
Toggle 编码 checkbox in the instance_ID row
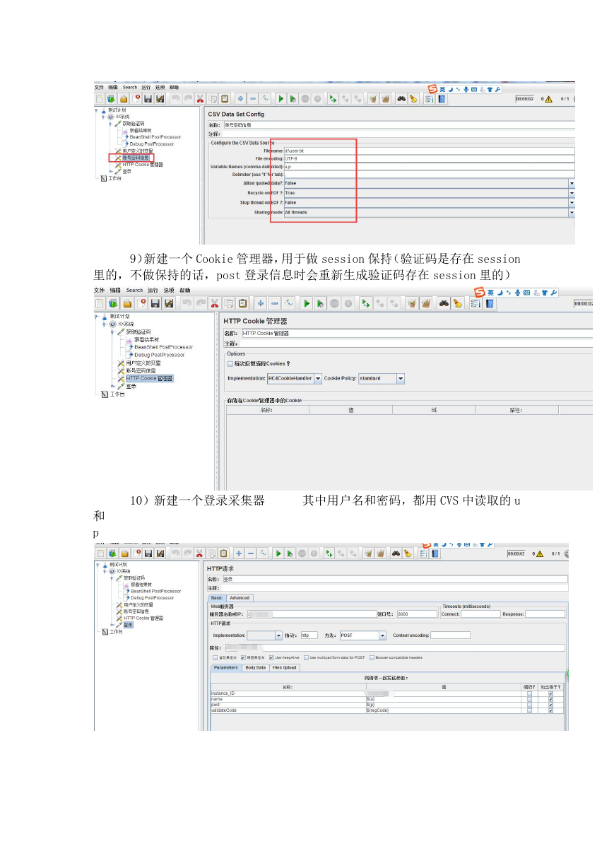point(529,693)
